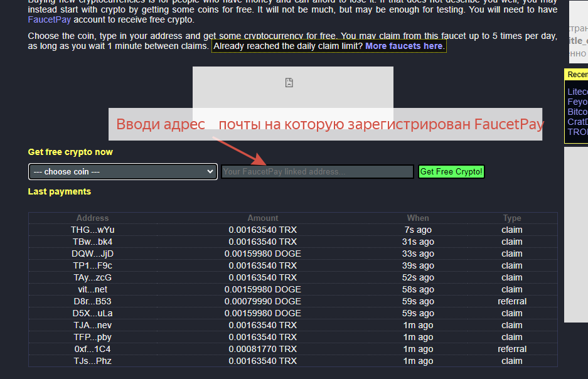Click amount in the vit...net row

pos(263,290)
